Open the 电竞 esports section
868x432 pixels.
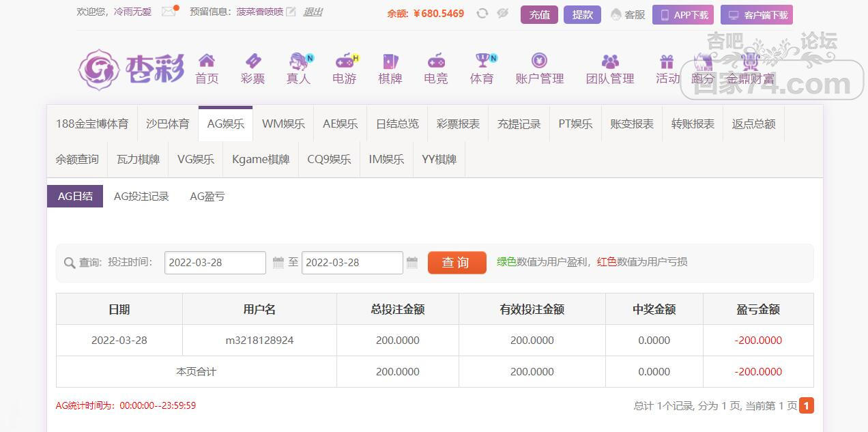click(436, 69)
